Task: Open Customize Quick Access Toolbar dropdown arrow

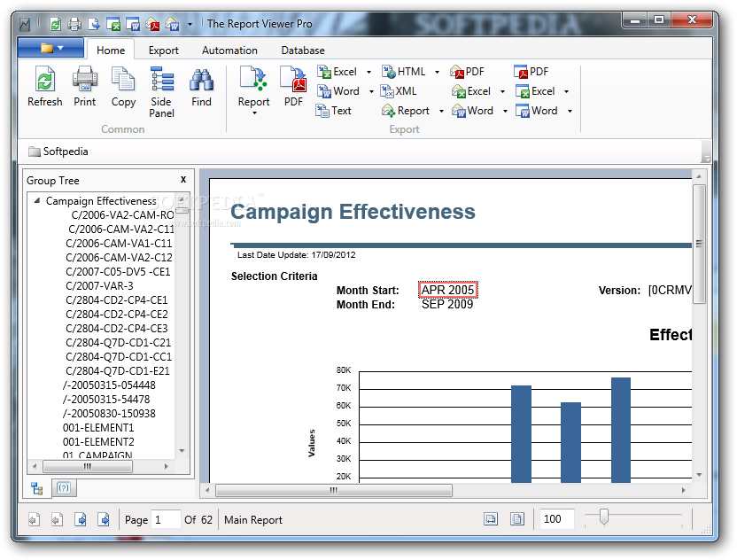Action: tap(190, 24)
